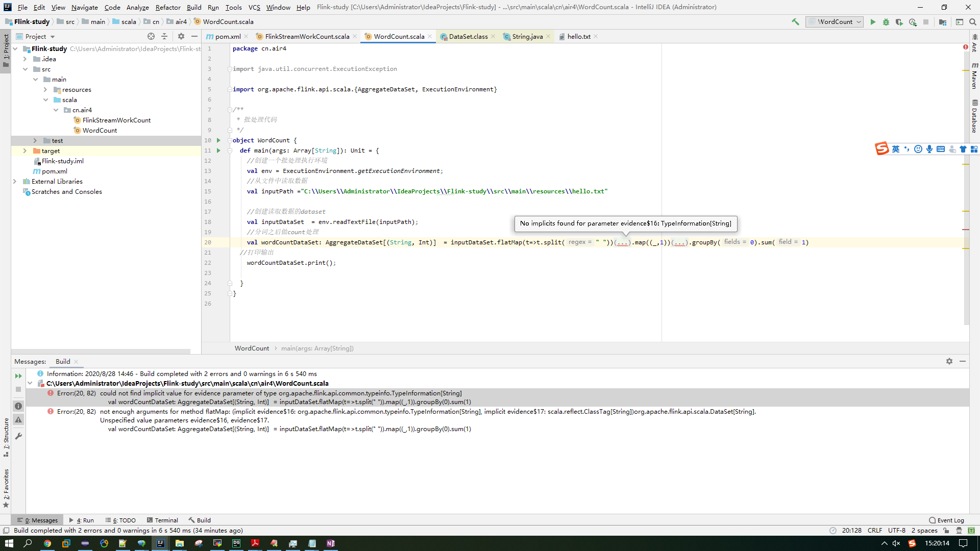Click run gutter arrow beside object WordCount
Image resolution: width=980 pixels, height=551 pixels.
point(218,140)
